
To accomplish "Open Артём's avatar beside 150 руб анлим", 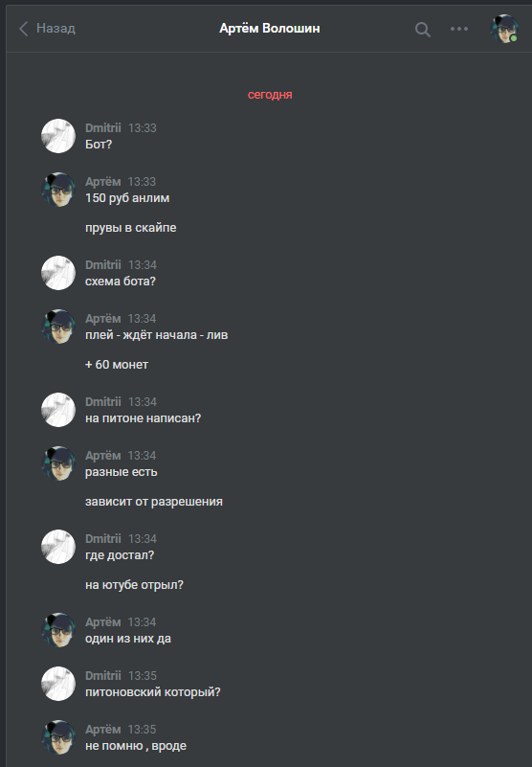I will (58, 190).
